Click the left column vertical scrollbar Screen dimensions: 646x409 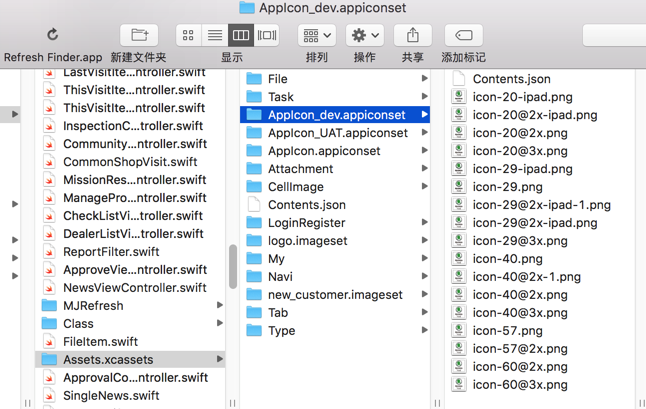coord(233,267)
